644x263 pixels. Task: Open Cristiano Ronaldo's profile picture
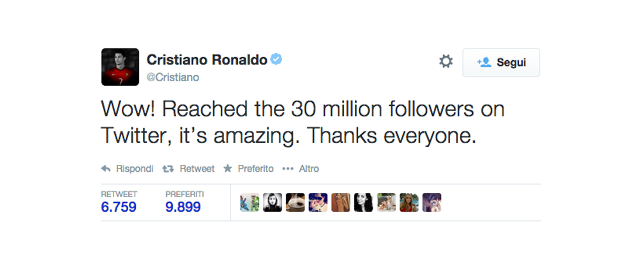pyautogui.click(x=120, y=67)
